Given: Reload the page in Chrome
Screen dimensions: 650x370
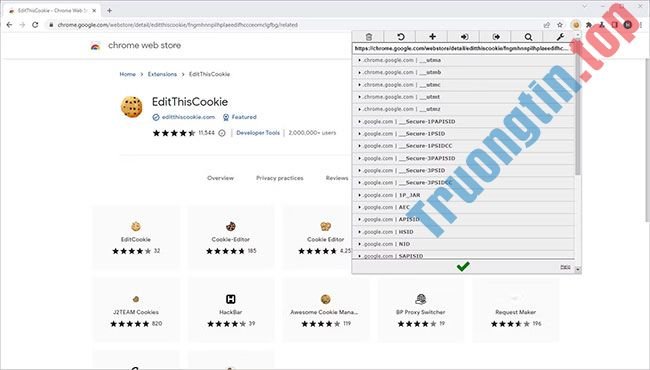Looking at the screenshot, I should 35,25.
